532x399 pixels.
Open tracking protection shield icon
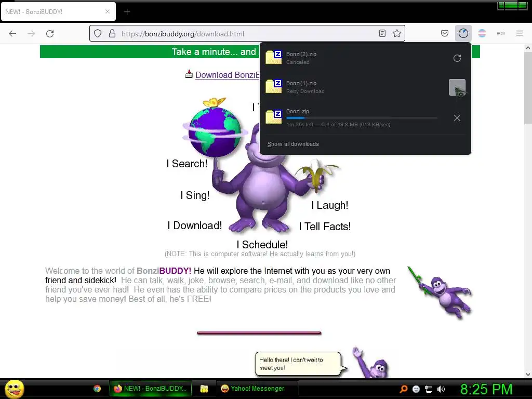click(x=98, y=34)
